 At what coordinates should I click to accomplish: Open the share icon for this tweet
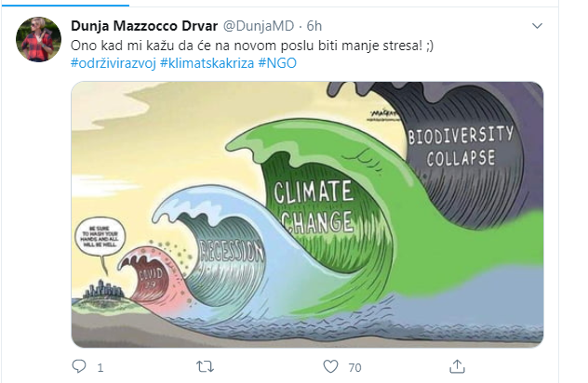pos(457,366)
